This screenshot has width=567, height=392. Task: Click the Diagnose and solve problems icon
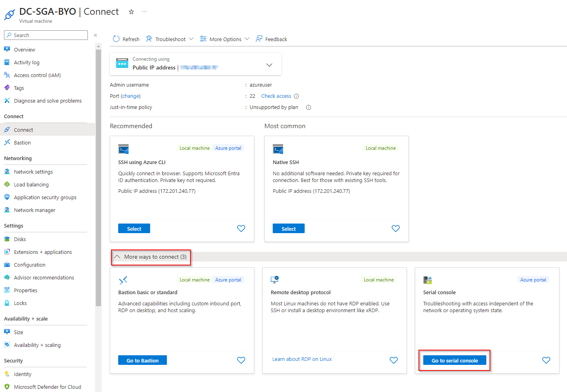pos(7,101)
